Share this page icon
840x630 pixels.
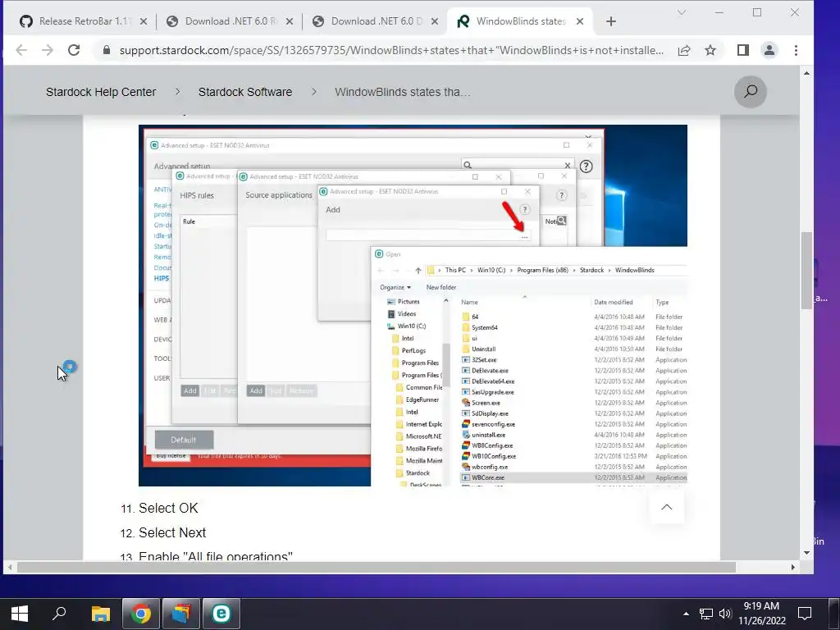tap(684, 50)
